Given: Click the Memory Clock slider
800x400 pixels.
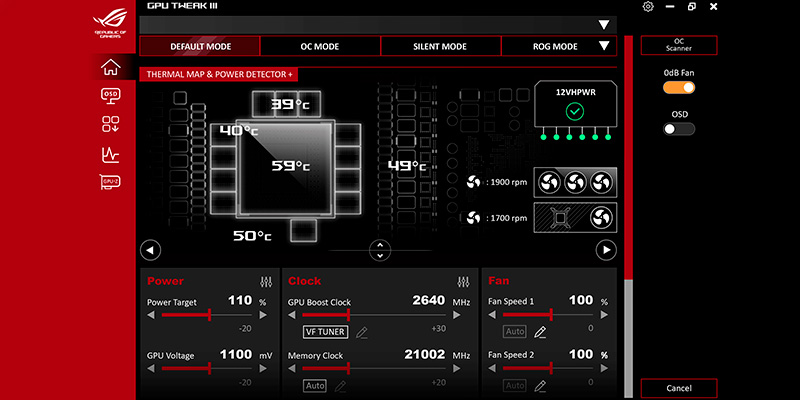Looking at the screenshot, I should tap(374, 368).
